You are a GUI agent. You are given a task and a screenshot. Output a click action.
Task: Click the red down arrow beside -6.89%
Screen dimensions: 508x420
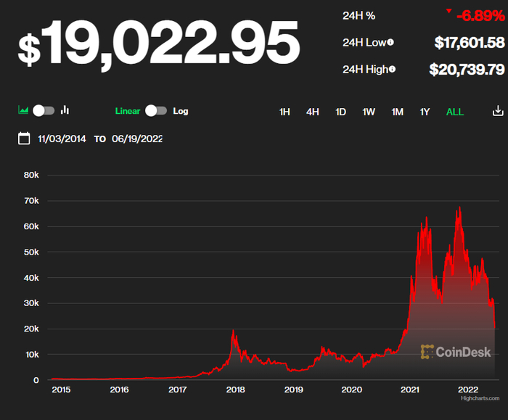(448, 12)
